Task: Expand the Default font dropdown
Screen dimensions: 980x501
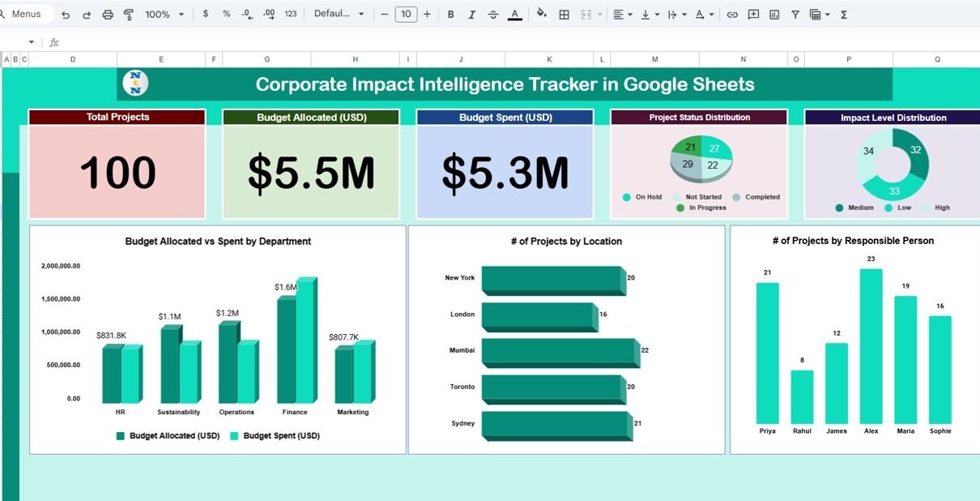Action: [339, 15]
